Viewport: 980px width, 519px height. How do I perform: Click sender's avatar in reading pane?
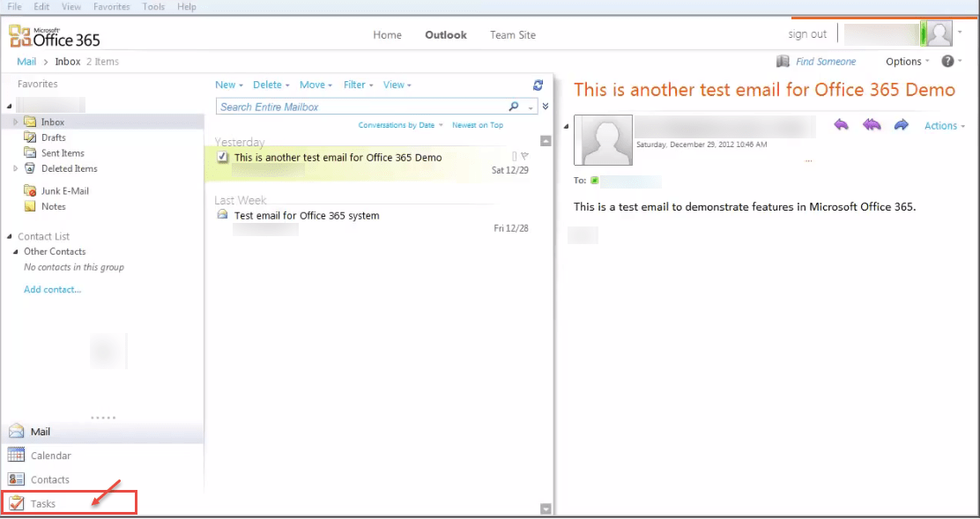coord(603,140)
